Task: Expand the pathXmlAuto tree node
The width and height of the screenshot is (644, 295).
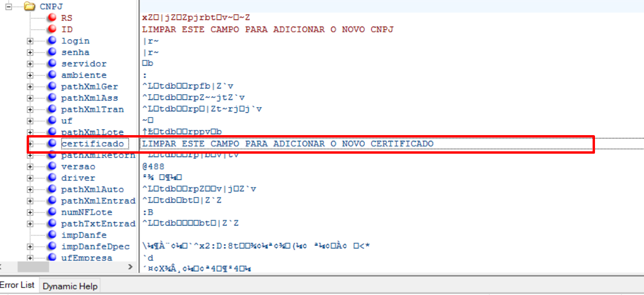Action: (30, 189)
